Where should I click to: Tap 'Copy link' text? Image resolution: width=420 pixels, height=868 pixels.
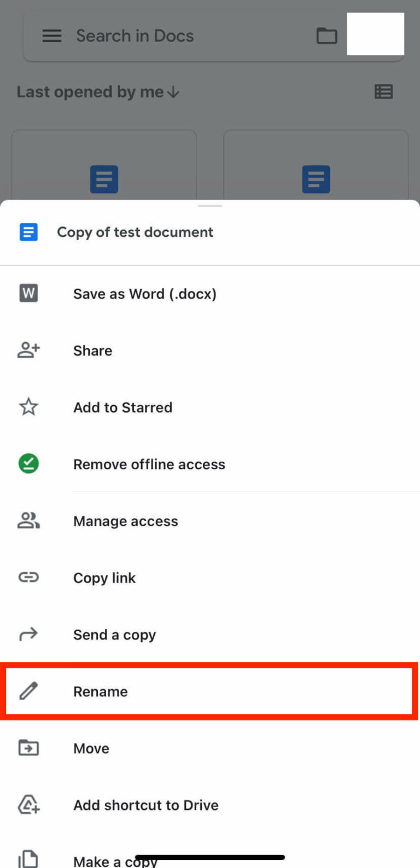tap(104, 578)
